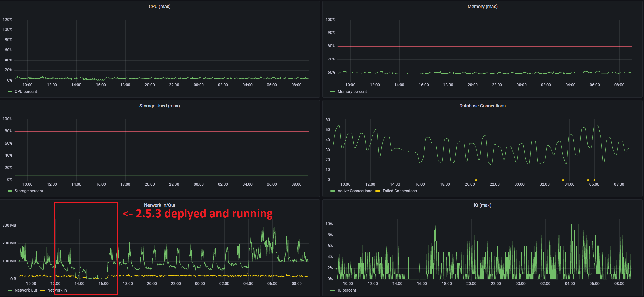Click the 80% threshold line on CPU panel
The image size is (644, 297).
tap(157, 39)
